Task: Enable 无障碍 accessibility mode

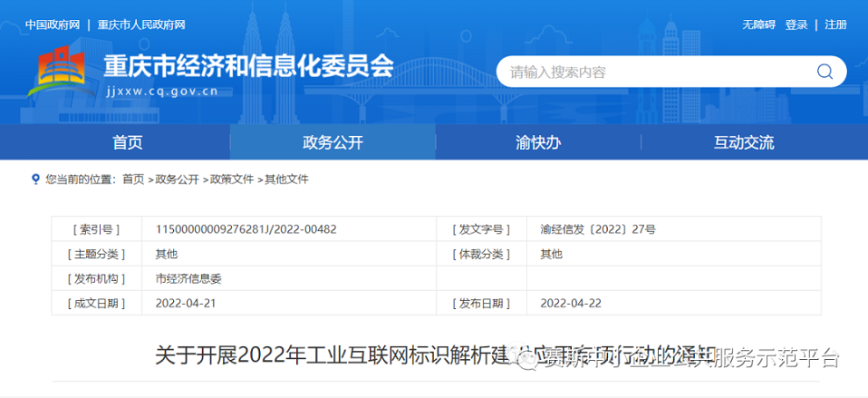Action: pos(758,24)
